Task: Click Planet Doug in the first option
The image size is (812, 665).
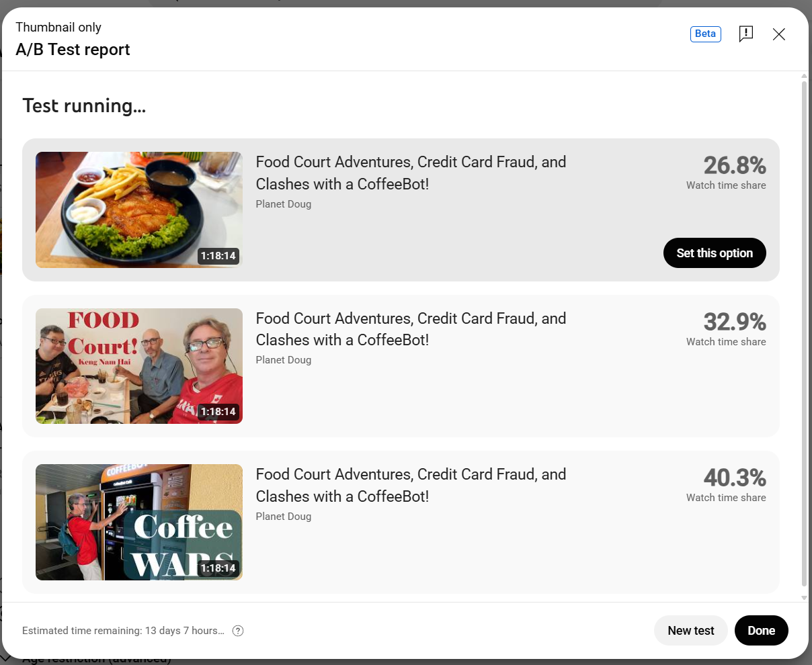Action: pyautogui.click(x=284, y=204)
